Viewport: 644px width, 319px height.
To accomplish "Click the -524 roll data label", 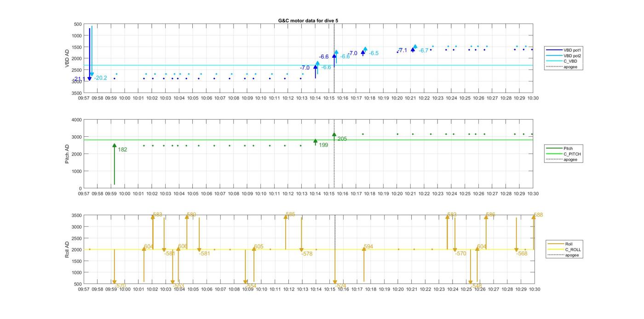I will click(340, 286).
